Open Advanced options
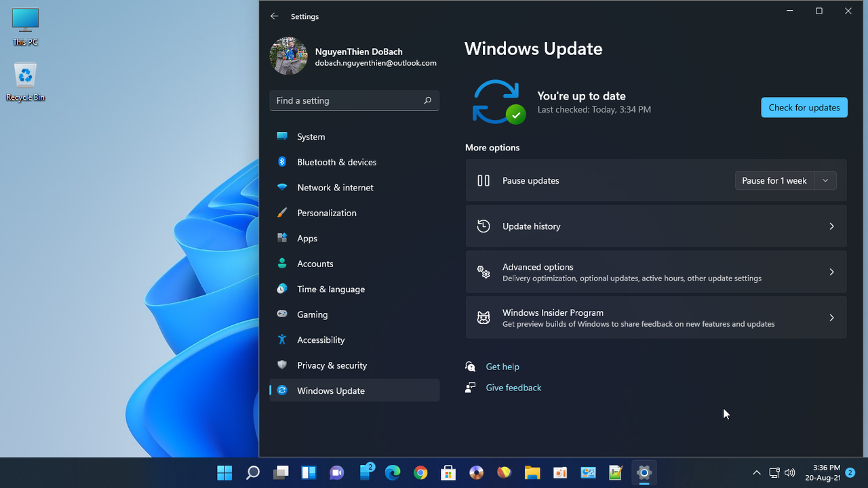868x488 pixels. pyautogui.click(x=656, y=272)
